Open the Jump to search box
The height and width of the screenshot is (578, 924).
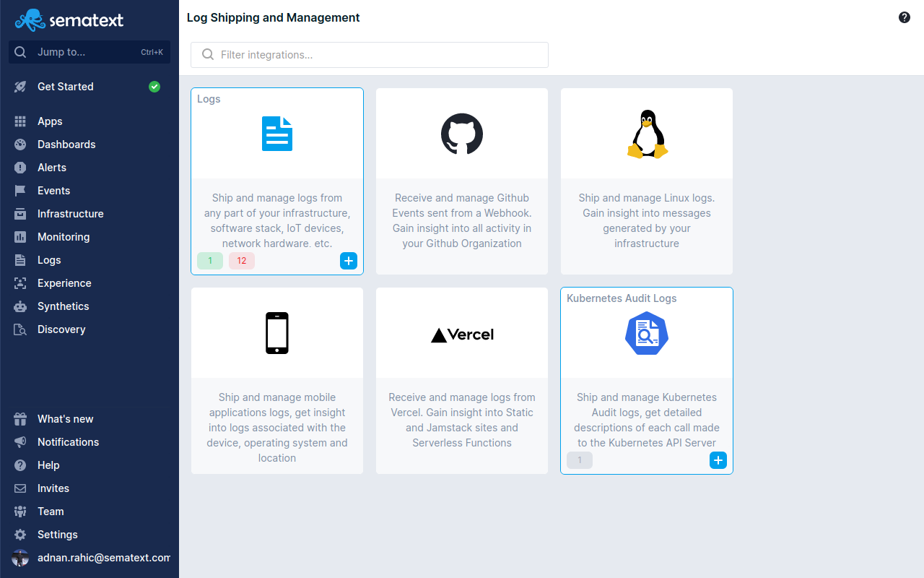[x=90, y=52]
